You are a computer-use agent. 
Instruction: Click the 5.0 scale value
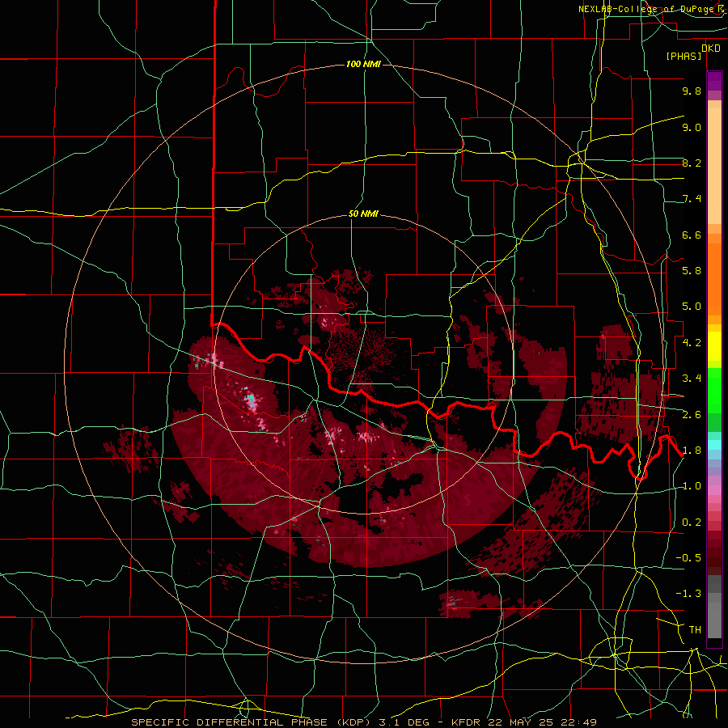[692, 307]
